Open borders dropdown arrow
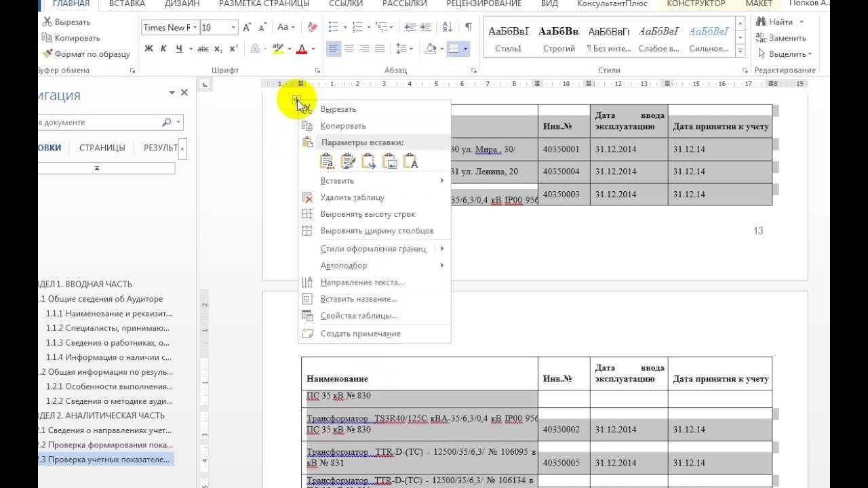 [x=465, y=49]
